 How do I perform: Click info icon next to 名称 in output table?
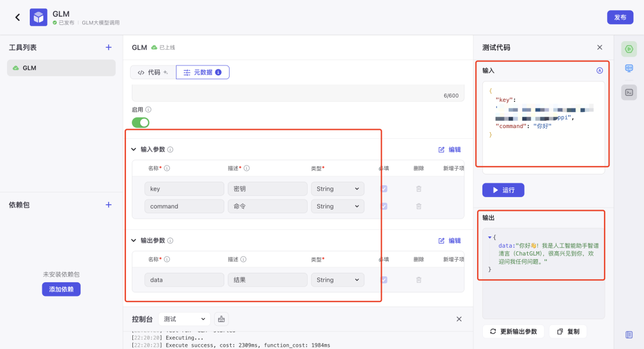pyautogui.click(x=167, y=259)
